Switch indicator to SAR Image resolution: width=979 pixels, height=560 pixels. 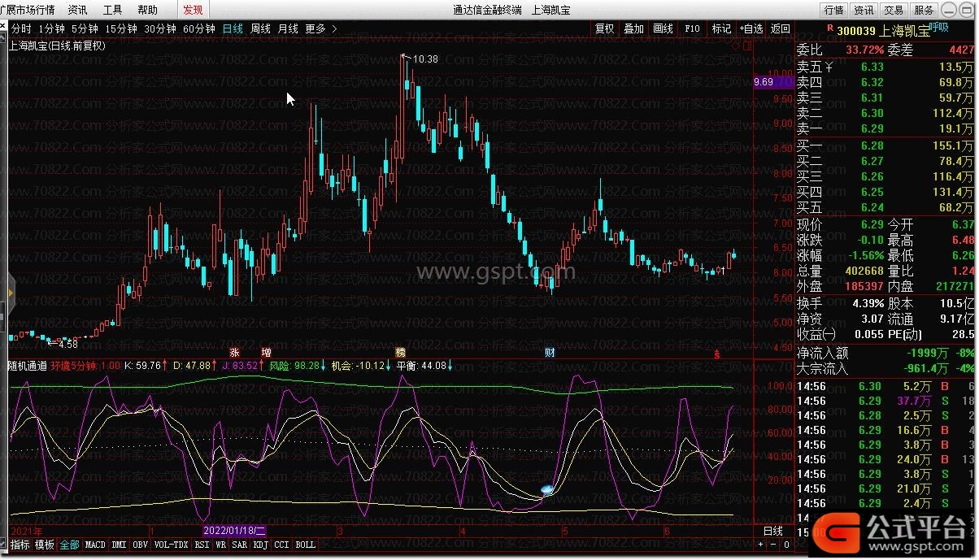tap(240, 545)
